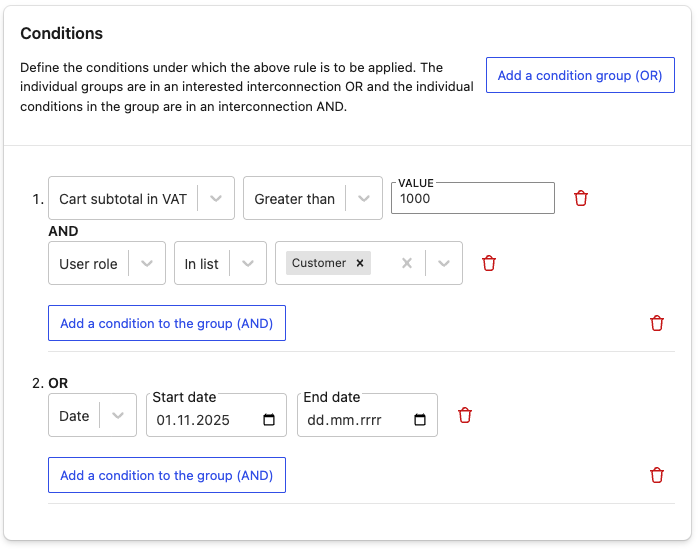This screenshot has height=549, width=699.
Task: Expand the In list operator dropdown
Action: click(x=248, y=264)
